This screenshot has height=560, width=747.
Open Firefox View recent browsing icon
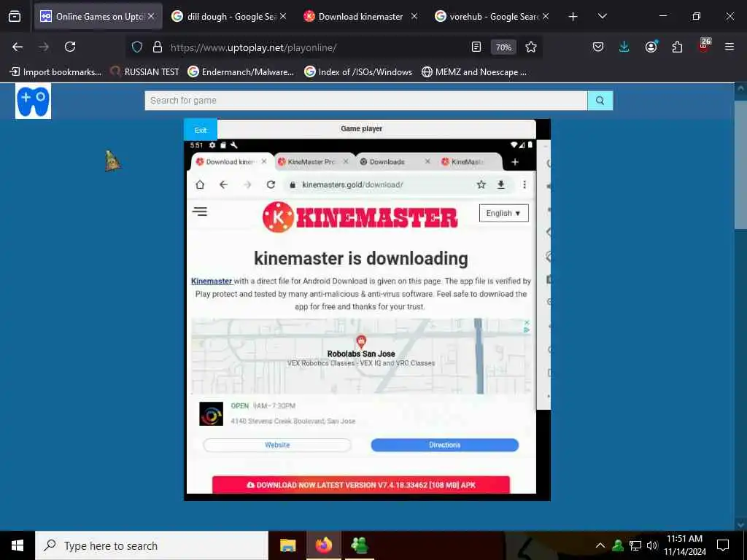(x=15, y=17)
